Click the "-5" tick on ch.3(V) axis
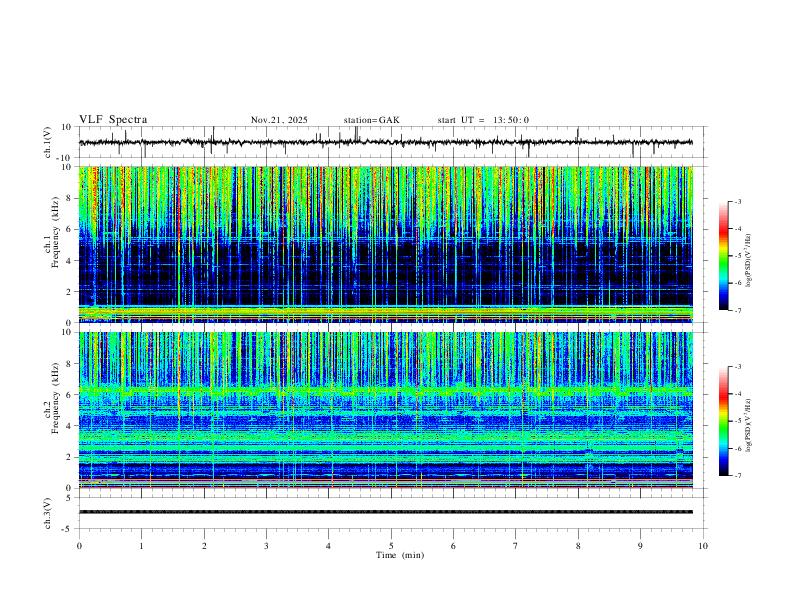 pos(67,529)
